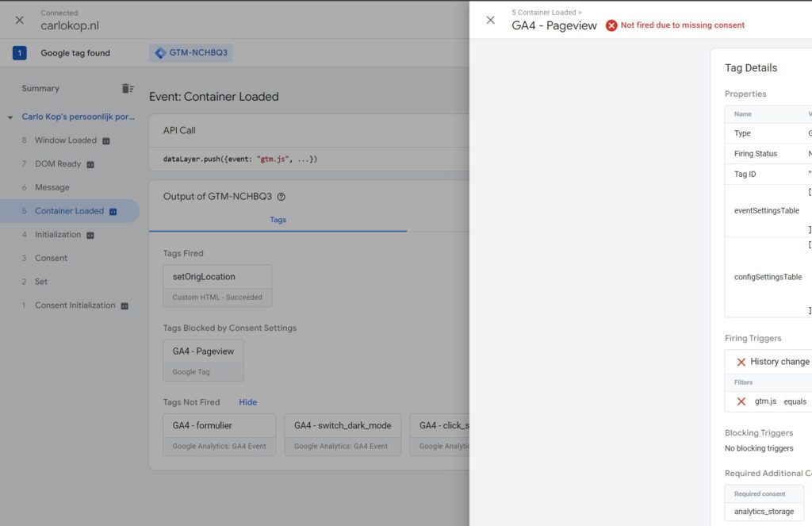This screenshot has height=526, width=812.
Task: Select Carlo Kop's persoonlijk page entry
Action: tap(79, 117)
